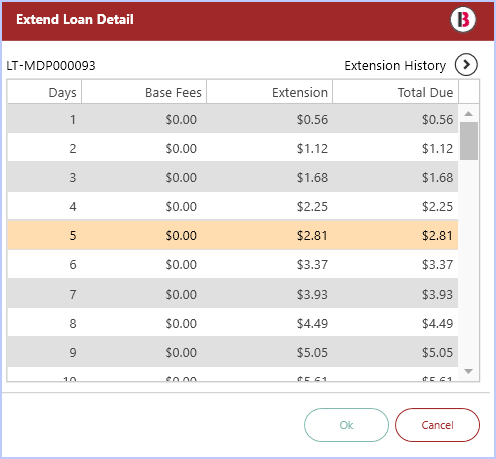Click the scrollbar down arrow

click(x=468, y=371)
